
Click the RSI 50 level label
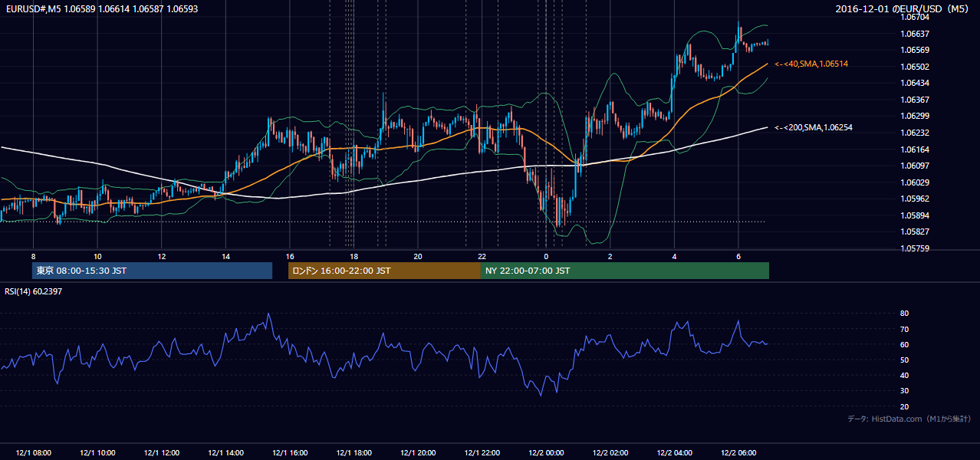905,360
